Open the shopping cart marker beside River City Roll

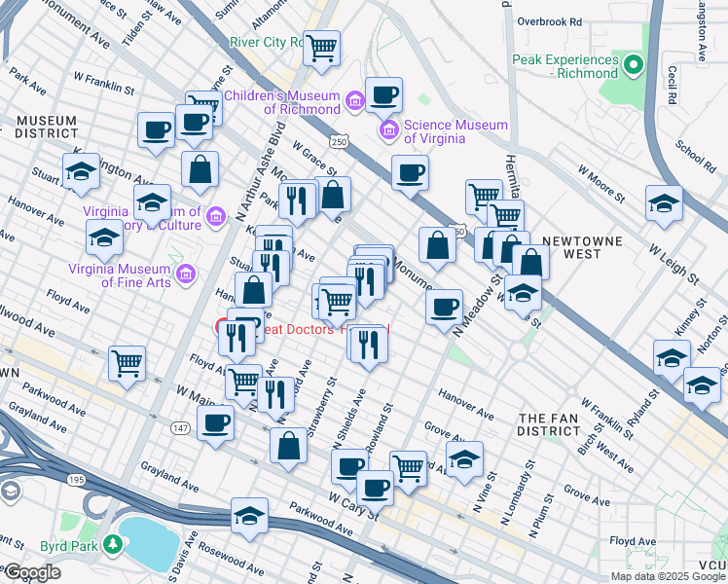click(321, 50)
